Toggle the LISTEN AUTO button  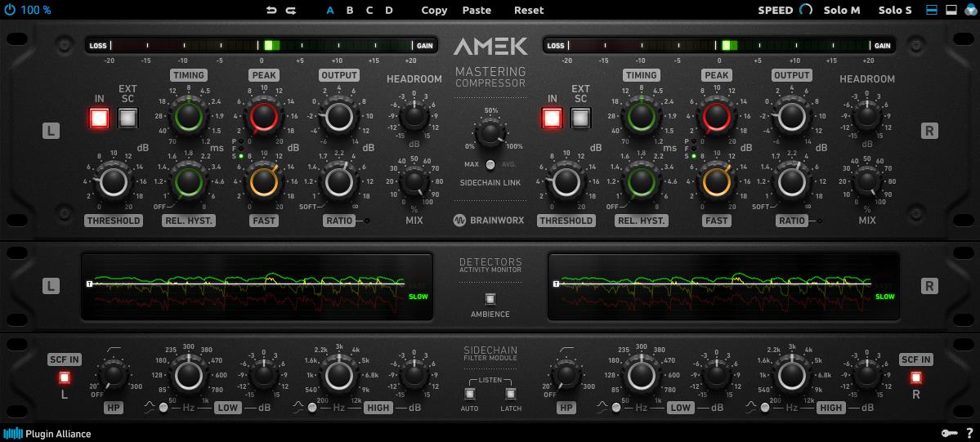(x=469, y=394)
